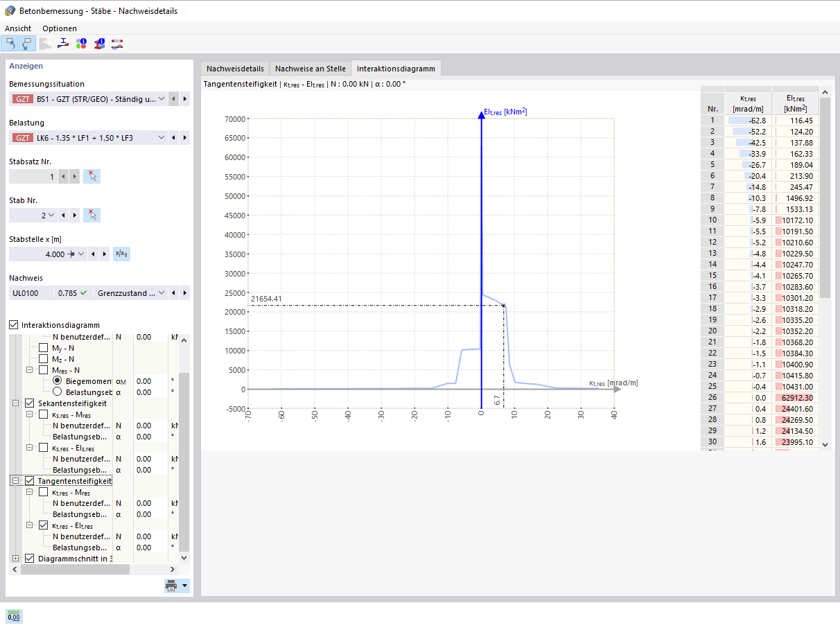Click the UL0100 Nachweis code
Screen dimensions: 840x630
24,293
